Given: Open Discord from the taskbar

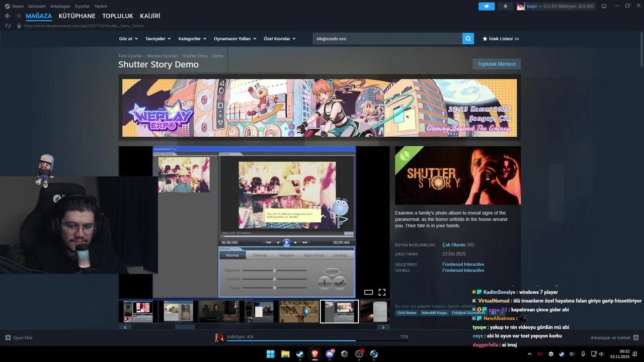Looking at the screenshot, I should [330, 354].
